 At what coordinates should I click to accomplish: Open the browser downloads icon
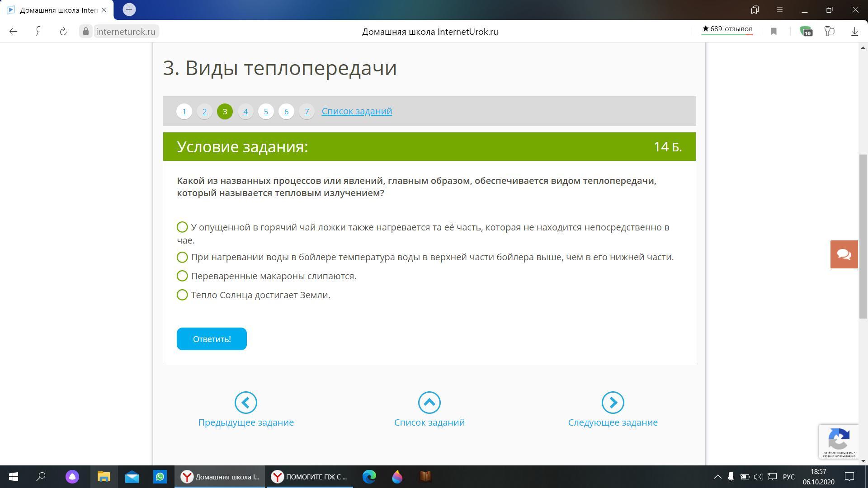(854, 32)
